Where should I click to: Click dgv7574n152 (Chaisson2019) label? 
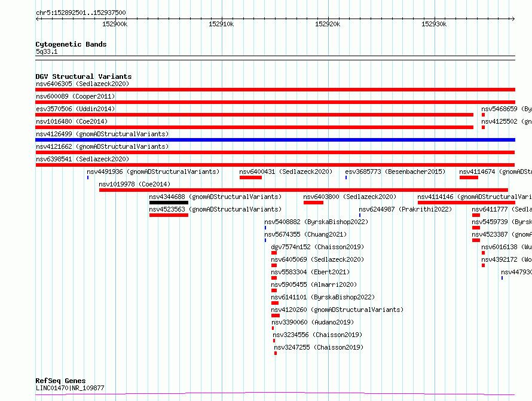[x=317, y=247]
